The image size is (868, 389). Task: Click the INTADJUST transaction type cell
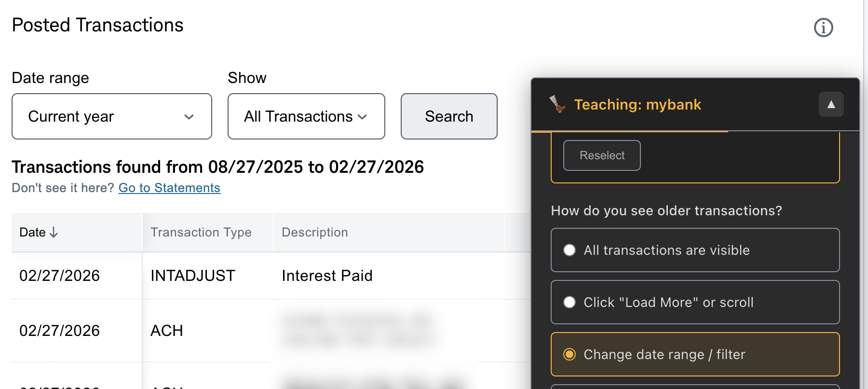pyautogui.click(x=193, y=276)
